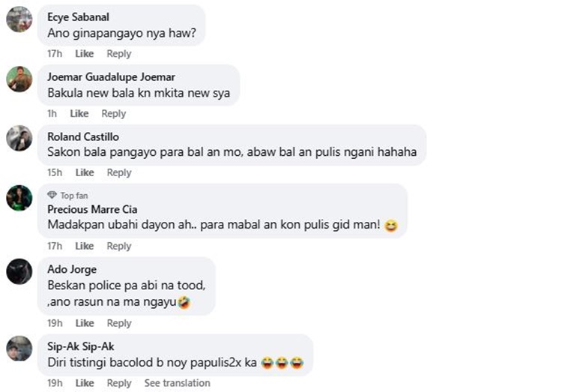562x392 pixels.
Task: Like Roland Castillo's comment
Action: pos(85,173)
